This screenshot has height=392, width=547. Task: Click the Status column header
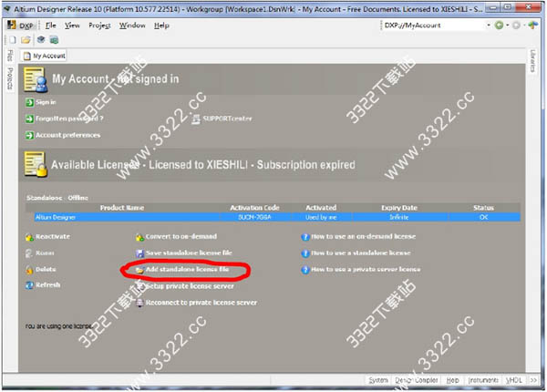[483, 208]
